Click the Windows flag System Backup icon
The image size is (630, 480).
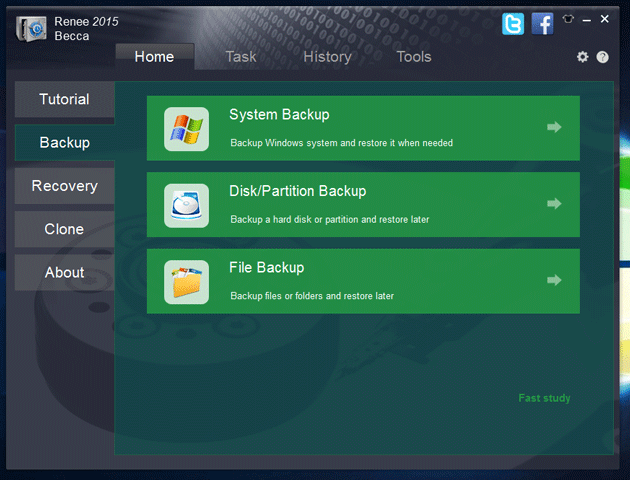tap(186, 129)
